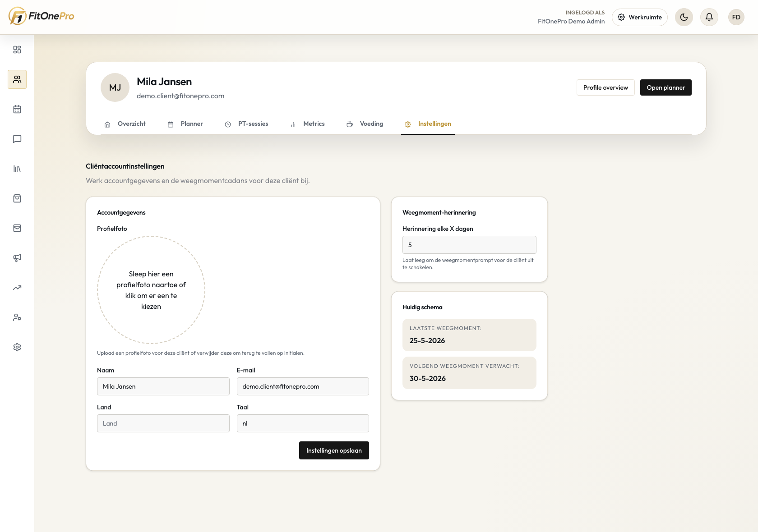Open the clients people icon in sidebar
Image resolution: width=758 pixels, height=532 pixels.
tap(17, 79)
